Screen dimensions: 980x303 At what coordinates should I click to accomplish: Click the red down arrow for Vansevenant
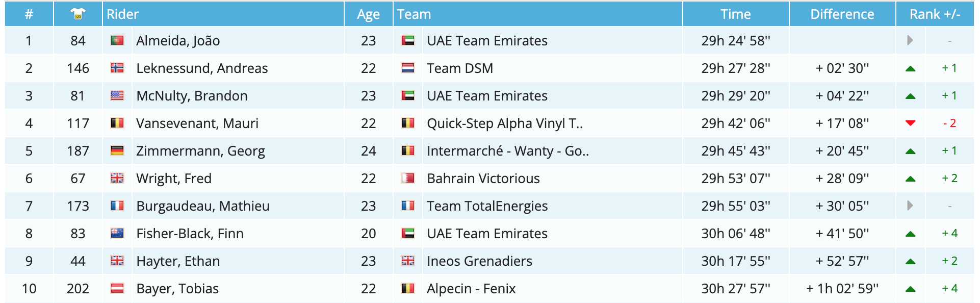coord(910,123)
